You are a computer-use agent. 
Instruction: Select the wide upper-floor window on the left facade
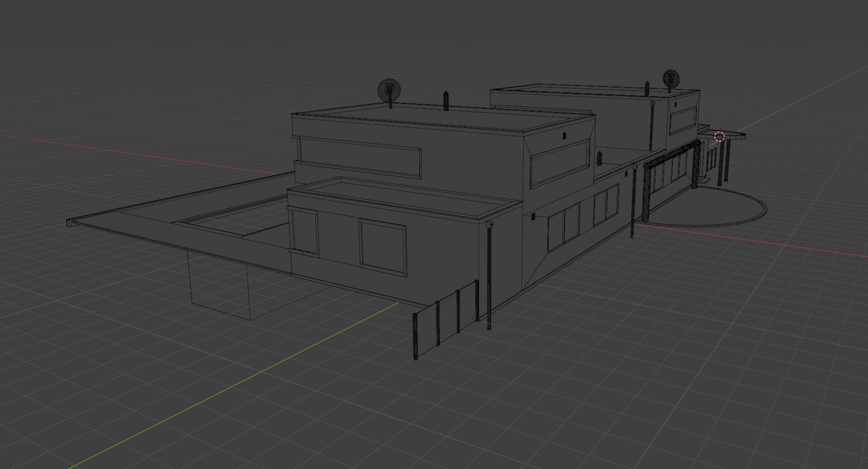click(359, 158)
